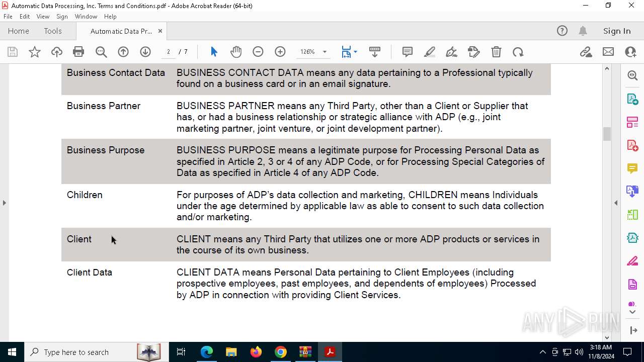Screen dimensions: 644x362
Task: Open right-pane search zoom tool
Action: click(632, 75)
